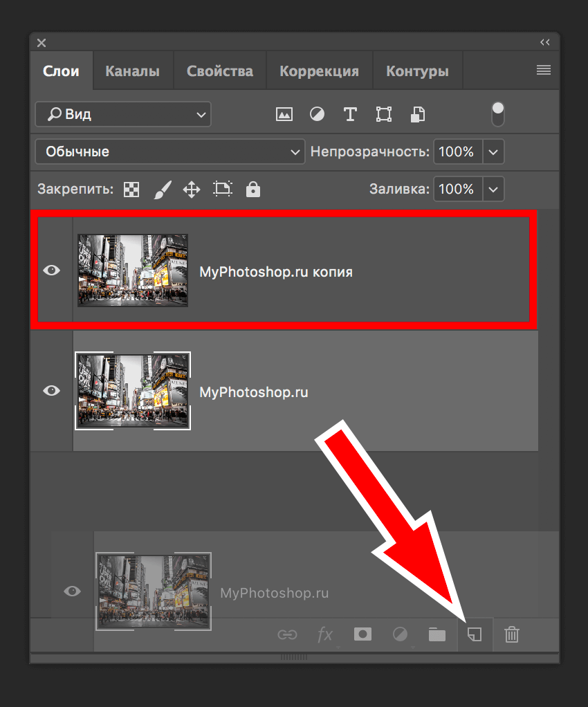Lock transparent pixels checkerboard icon

tap(131, 189)
